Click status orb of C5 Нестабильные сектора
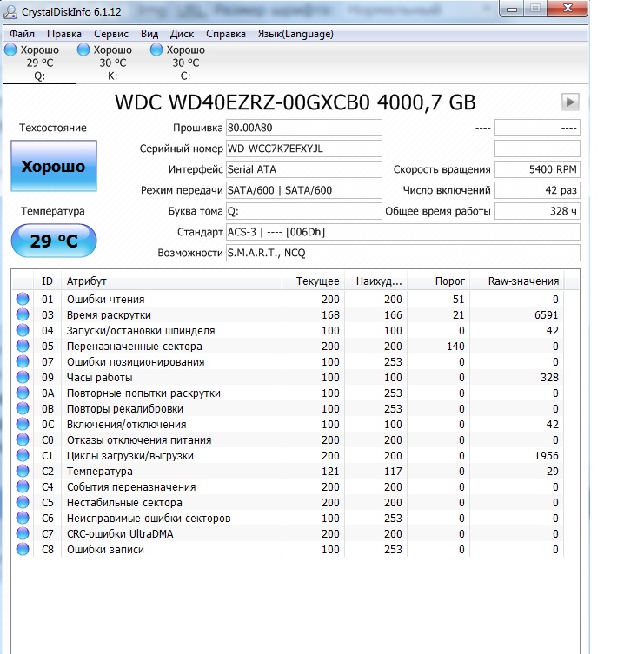This screenshot has height=654, width=644. click(23, 502)
